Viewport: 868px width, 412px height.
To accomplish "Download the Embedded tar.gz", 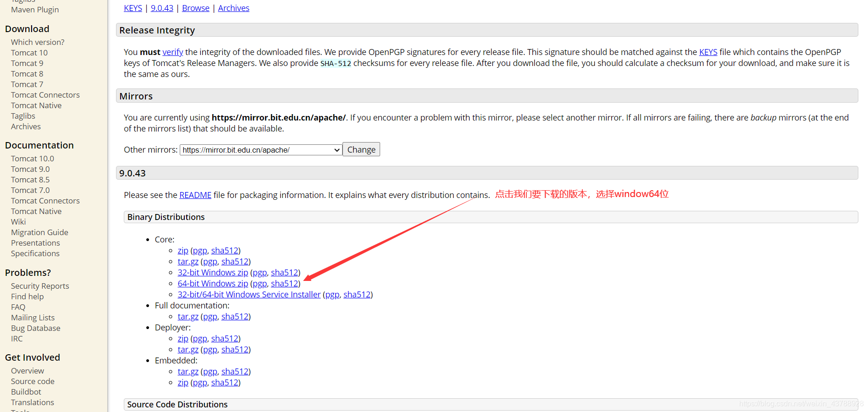I will pyautogui.click(x=188, y=372).
